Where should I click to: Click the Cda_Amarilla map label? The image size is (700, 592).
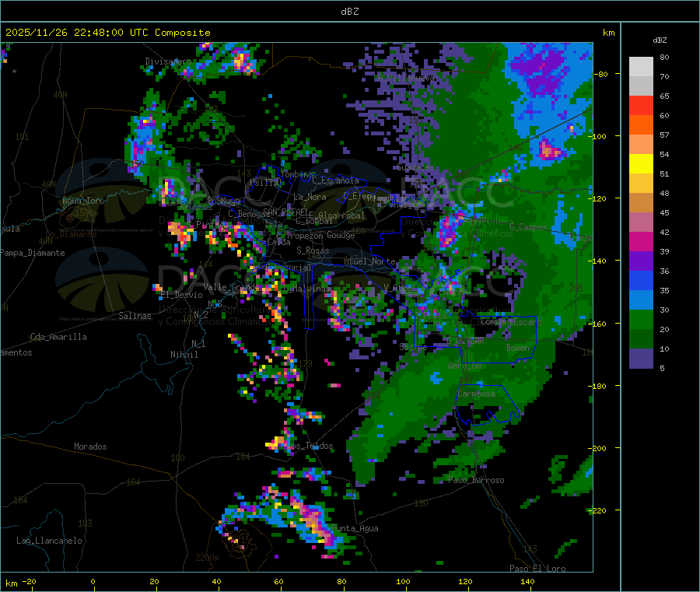pyautogui.click(x=58, y=337)
